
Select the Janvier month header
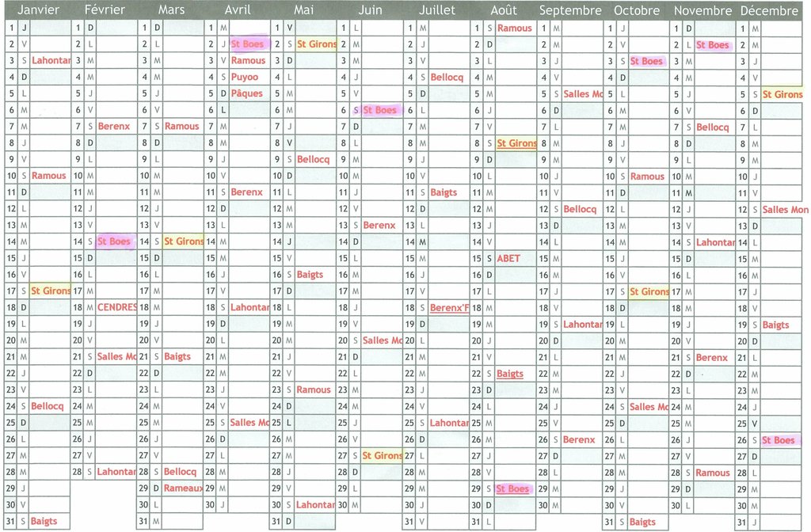38,10
